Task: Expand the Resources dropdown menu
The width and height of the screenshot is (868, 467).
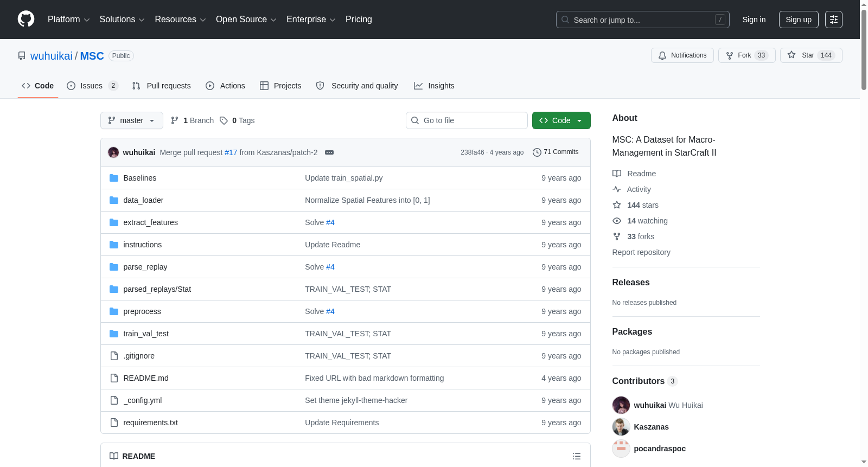Action: pyautogui.click(x=180, y=20)
